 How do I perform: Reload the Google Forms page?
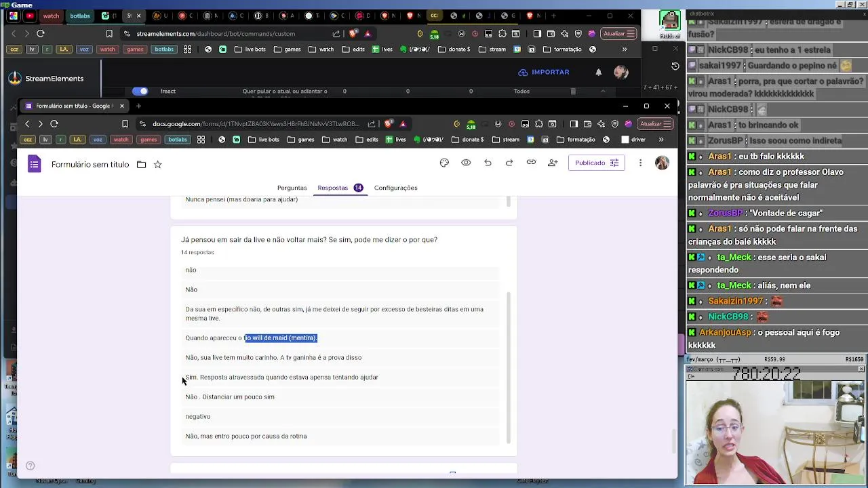[x=54, y=124]
